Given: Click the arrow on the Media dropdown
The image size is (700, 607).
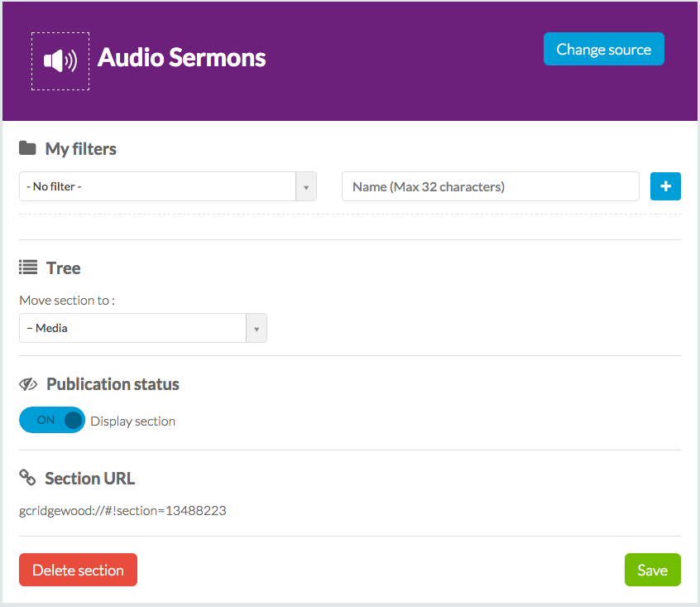Looking at the screenshot, I should [257, 329].
